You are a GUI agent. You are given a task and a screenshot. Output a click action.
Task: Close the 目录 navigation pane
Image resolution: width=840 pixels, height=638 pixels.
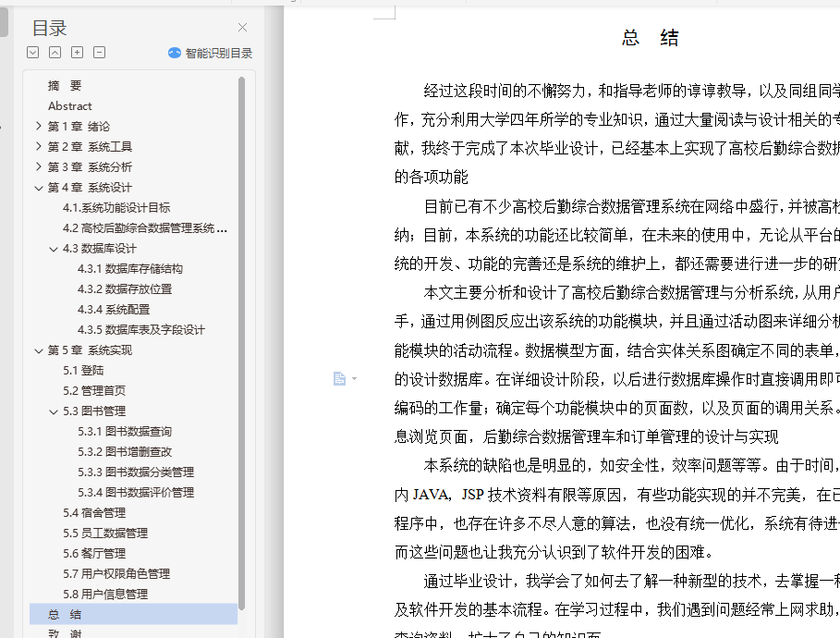coord(243,28)
